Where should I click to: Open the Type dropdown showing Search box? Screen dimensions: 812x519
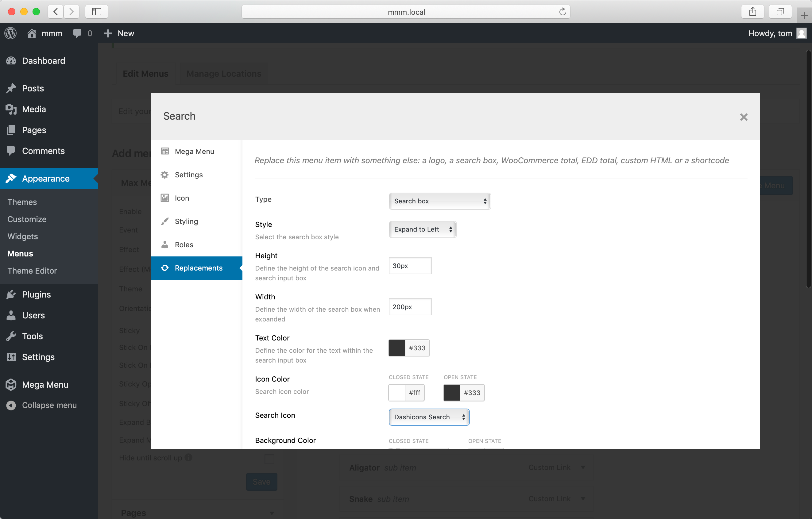439,201
